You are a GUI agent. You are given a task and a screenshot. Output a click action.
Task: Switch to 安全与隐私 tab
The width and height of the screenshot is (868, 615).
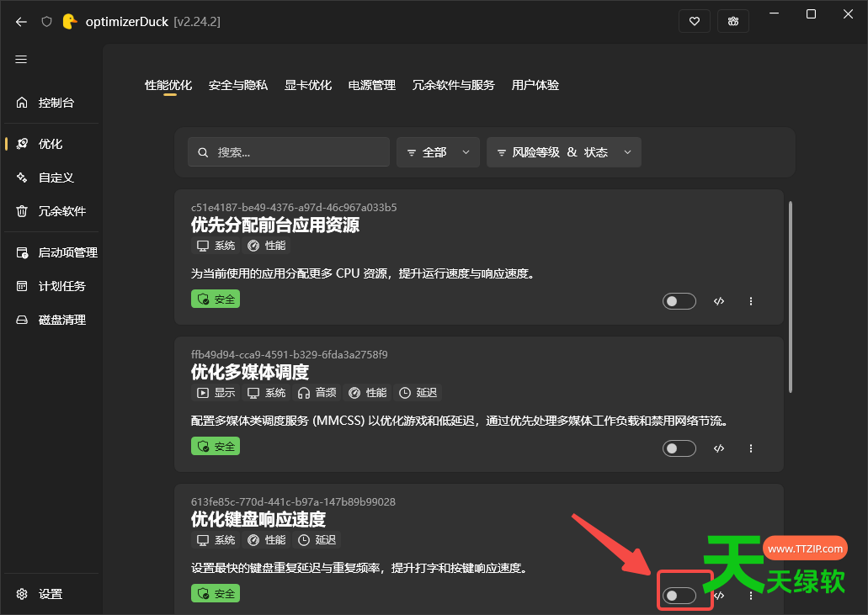tap(238, 85)
